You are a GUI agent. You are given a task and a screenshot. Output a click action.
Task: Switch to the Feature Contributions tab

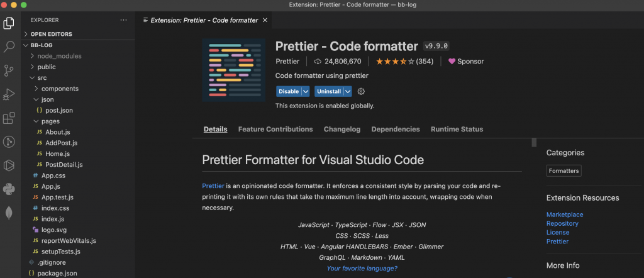[x=275, y=130]
